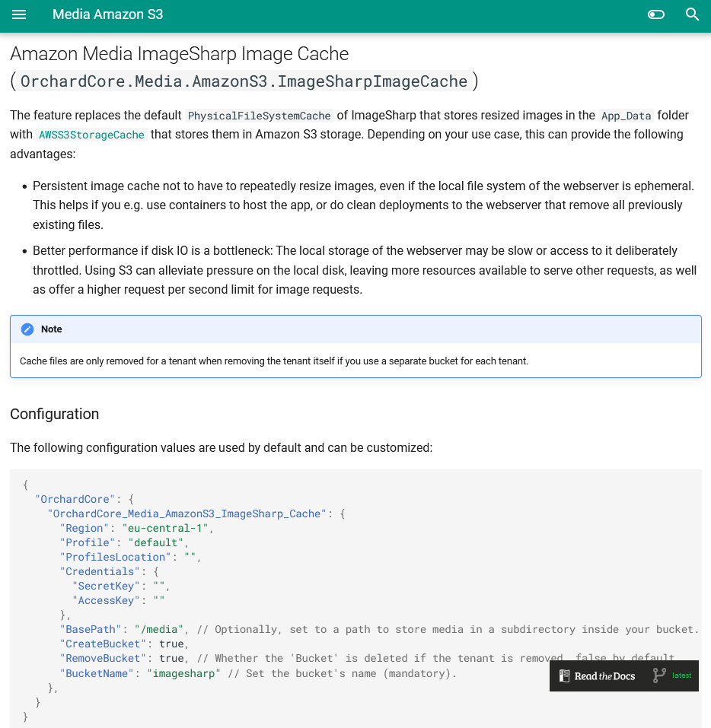Click the Note pencil icon
This screenshot has width=711, height=728.
point(27,329)
